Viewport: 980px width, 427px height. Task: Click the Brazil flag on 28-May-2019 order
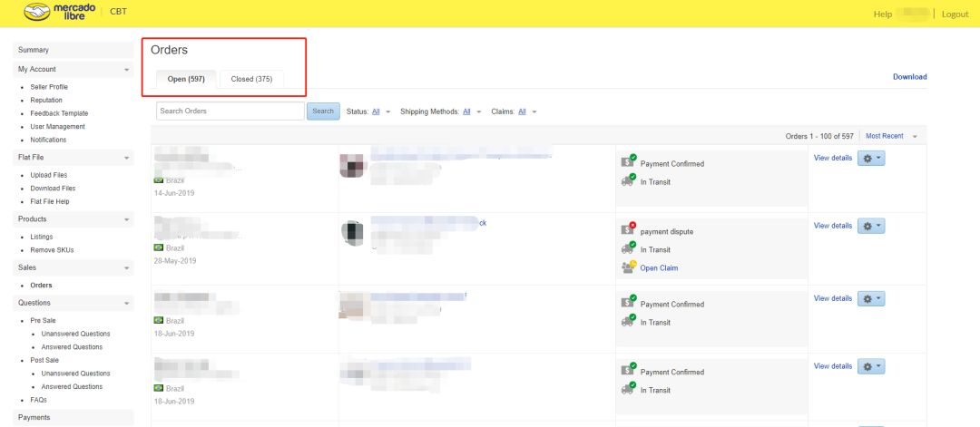(159, 247)
